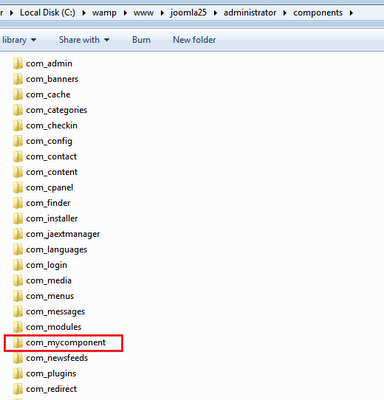Select the com_checkin folder name
384x400 pixels.
coord(52,125)
